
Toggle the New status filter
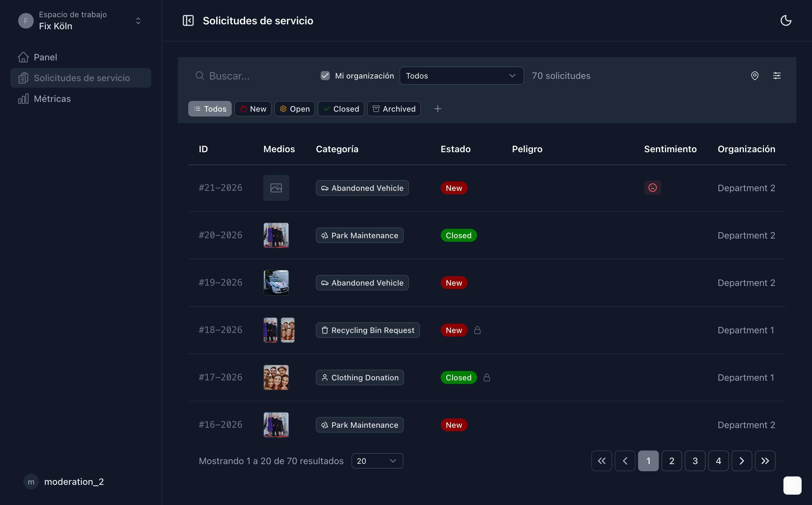[253, 108]
